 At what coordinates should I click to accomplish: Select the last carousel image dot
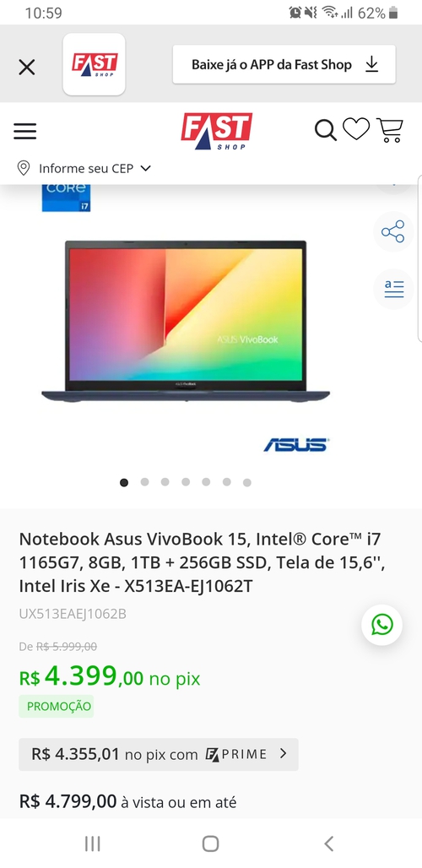[247, 482]
